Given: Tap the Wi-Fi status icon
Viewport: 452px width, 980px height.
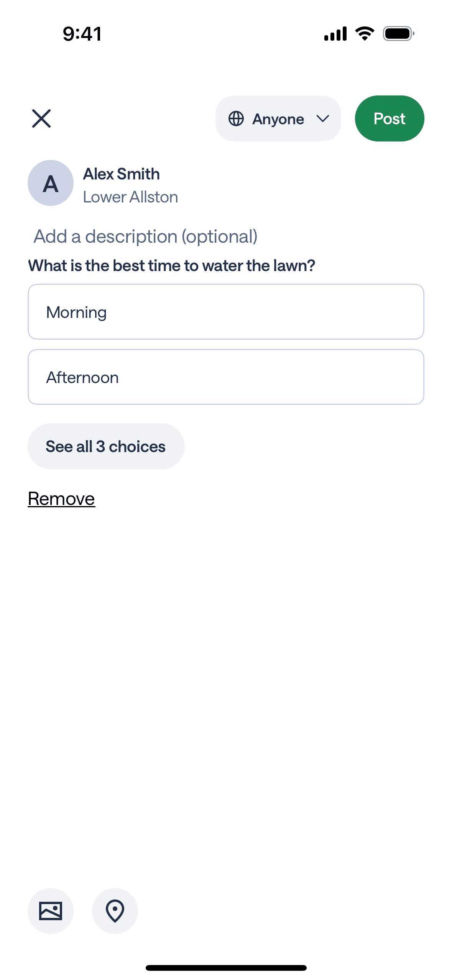Looking at the screenshot, I should click(365, 34).
